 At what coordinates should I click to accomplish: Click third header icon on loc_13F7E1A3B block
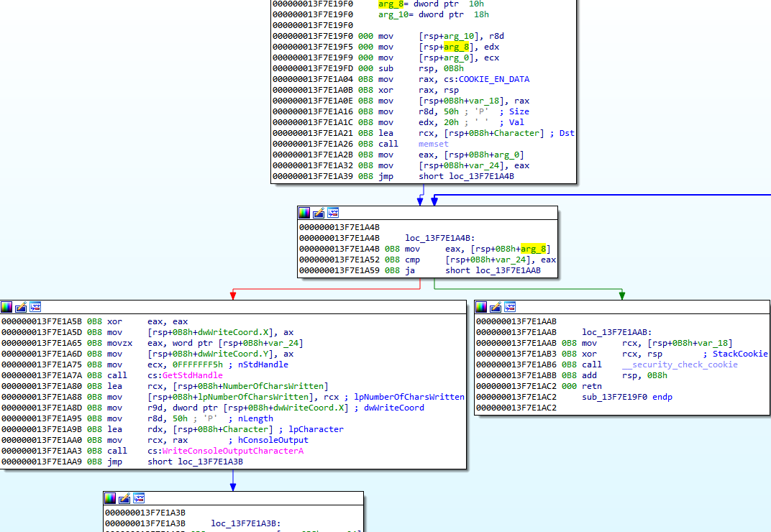(x=139, y=498)
